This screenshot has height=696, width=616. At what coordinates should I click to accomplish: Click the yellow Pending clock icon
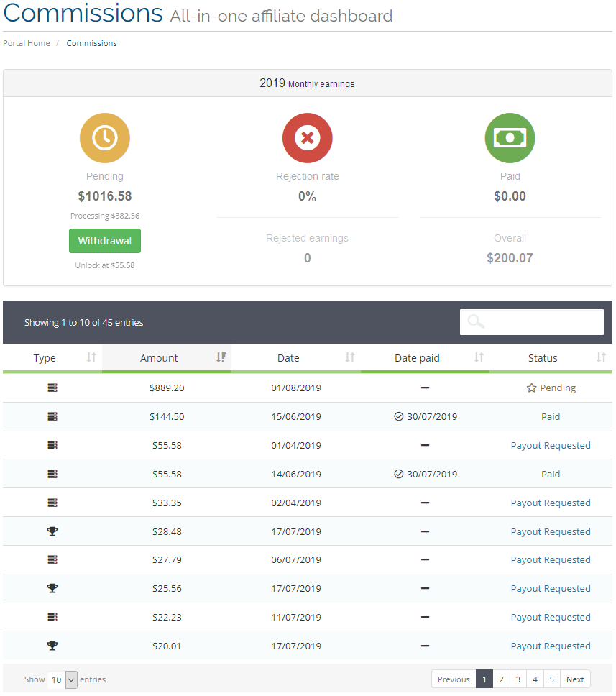[x=105, y=138]
